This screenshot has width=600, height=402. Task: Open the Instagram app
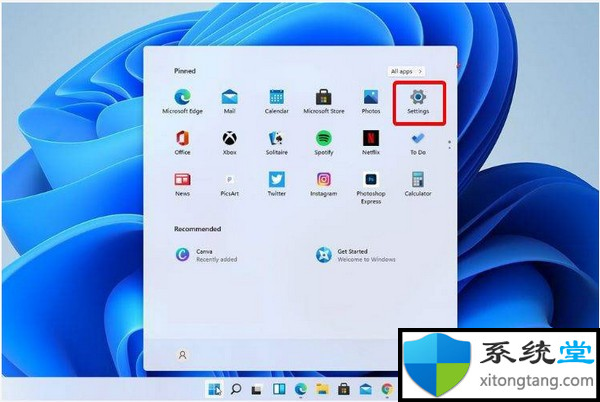[x=324, y=184]
